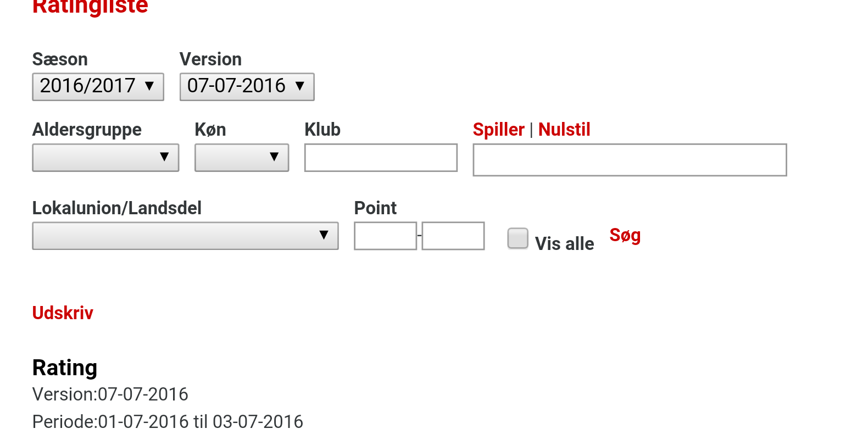
Task: Click the maximum Point input field
Action: click(x=453, y=236)
